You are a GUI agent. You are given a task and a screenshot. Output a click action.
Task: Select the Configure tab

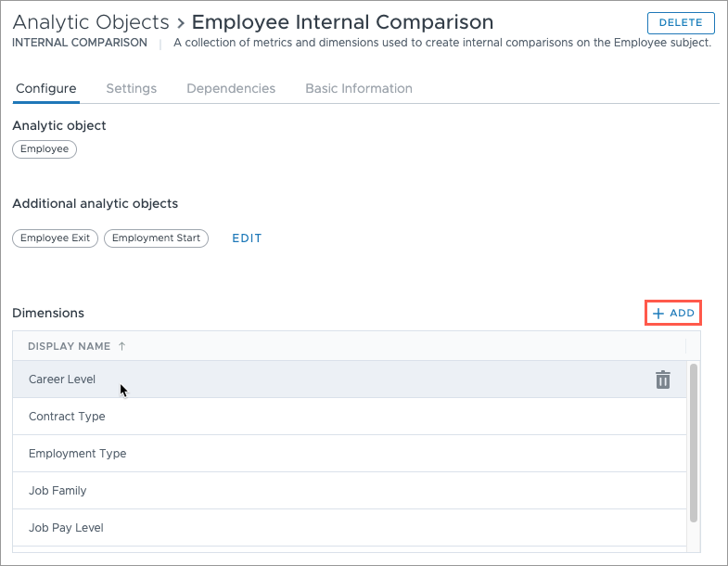click(x=46, y=88)
